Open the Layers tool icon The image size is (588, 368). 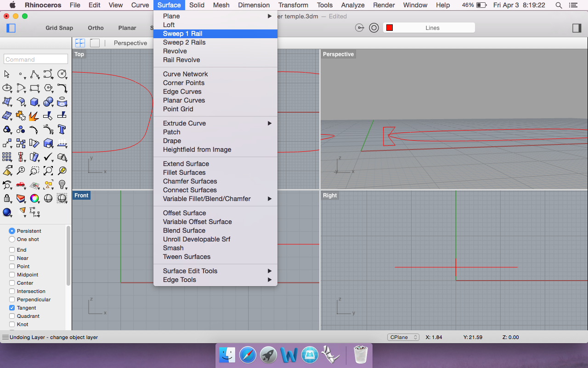21,198
